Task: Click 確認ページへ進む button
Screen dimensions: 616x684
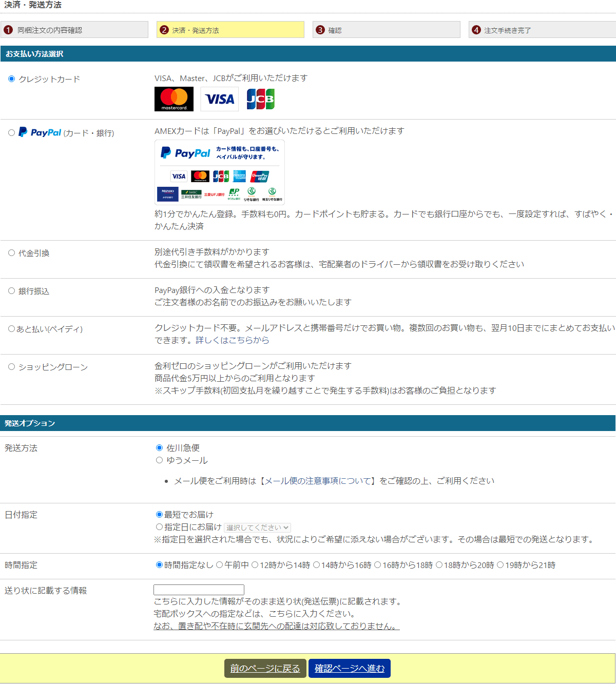Action: click(350, 669)
